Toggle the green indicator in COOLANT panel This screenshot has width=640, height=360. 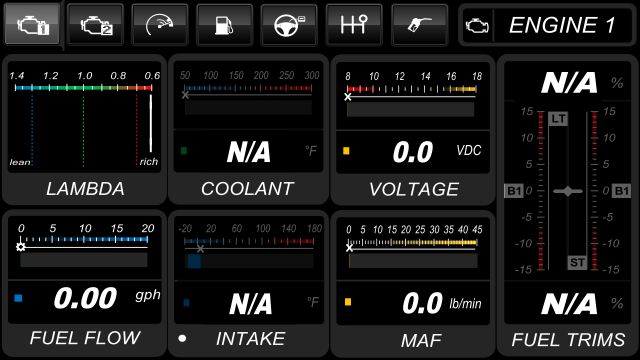pyautogui.click(x=184, y=151)
